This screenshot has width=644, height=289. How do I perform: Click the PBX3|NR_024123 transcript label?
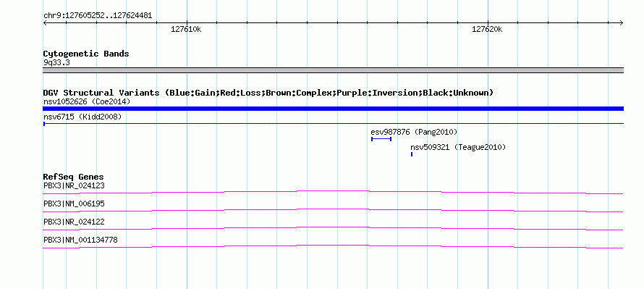[74, 186]
